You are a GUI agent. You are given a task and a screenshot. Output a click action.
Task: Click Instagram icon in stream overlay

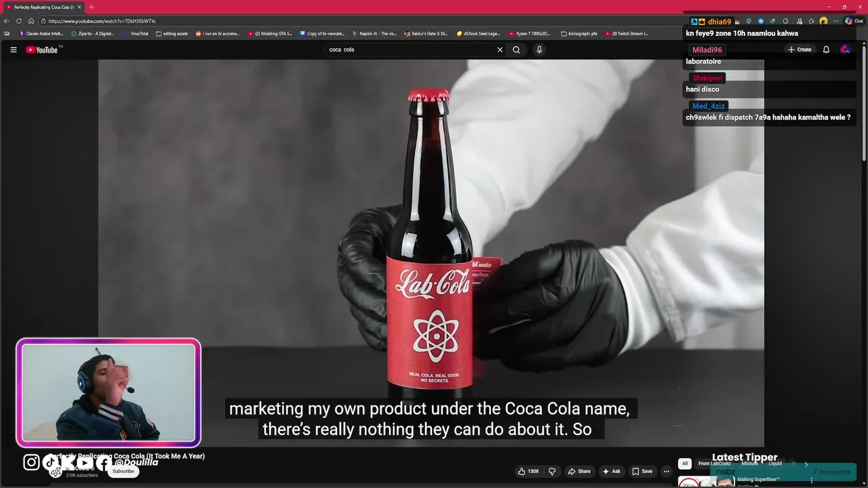(x=31, y=462)
